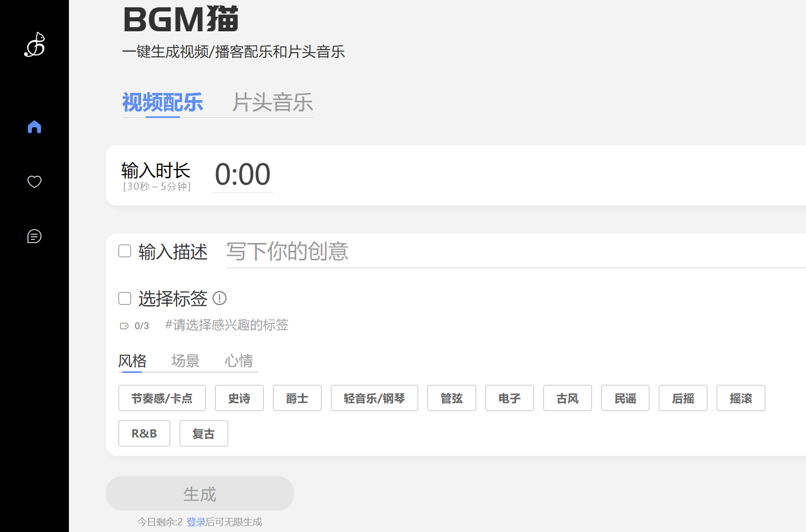Enable the 选择标签 checkbox
806x532 pixels.
pos(125,298)
